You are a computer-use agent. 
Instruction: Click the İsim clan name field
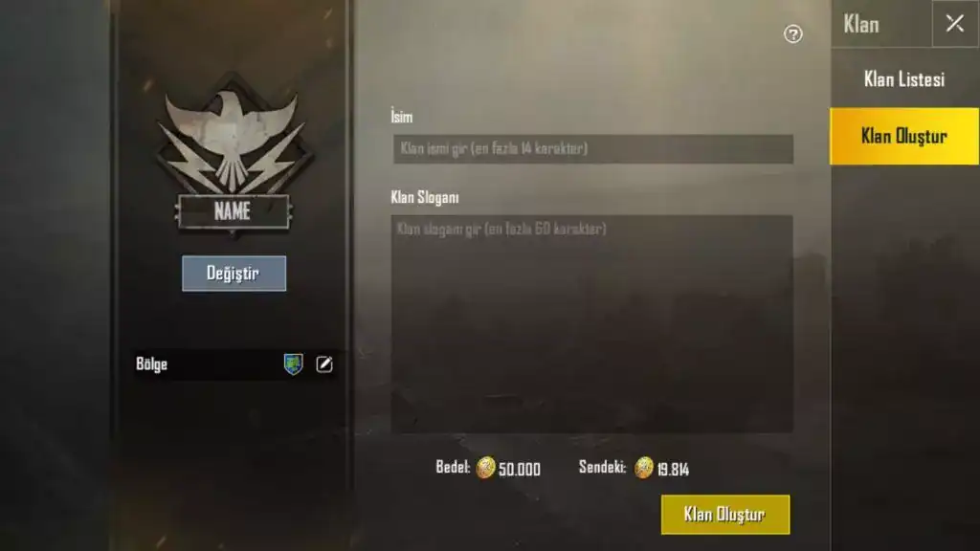(x=592, y=148)
